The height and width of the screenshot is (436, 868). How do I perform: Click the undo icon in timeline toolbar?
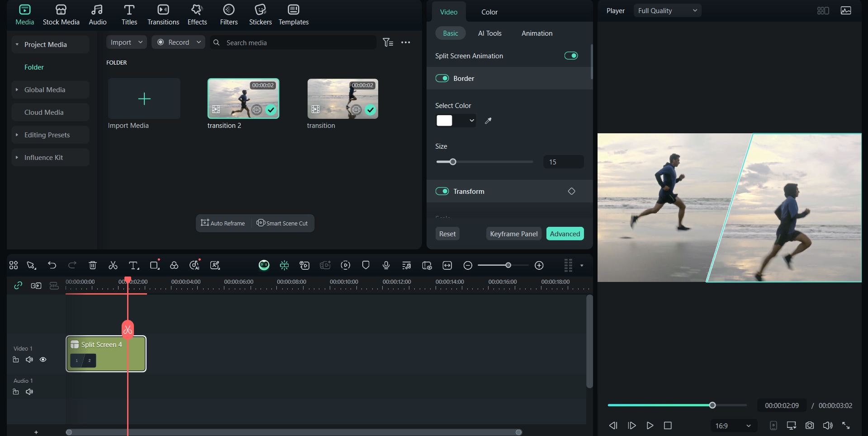52,265
